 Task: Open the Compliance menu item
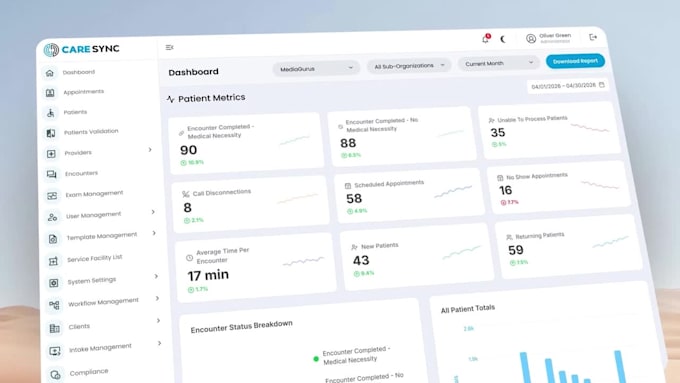coord(89,372)
